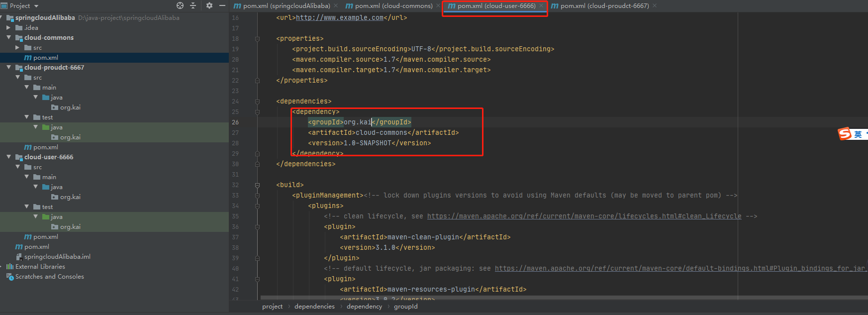Viewport: 868px width, 315px height.
Task: Close the pom.xml (cloud-user-6666) tab
Action: point(541,6)
